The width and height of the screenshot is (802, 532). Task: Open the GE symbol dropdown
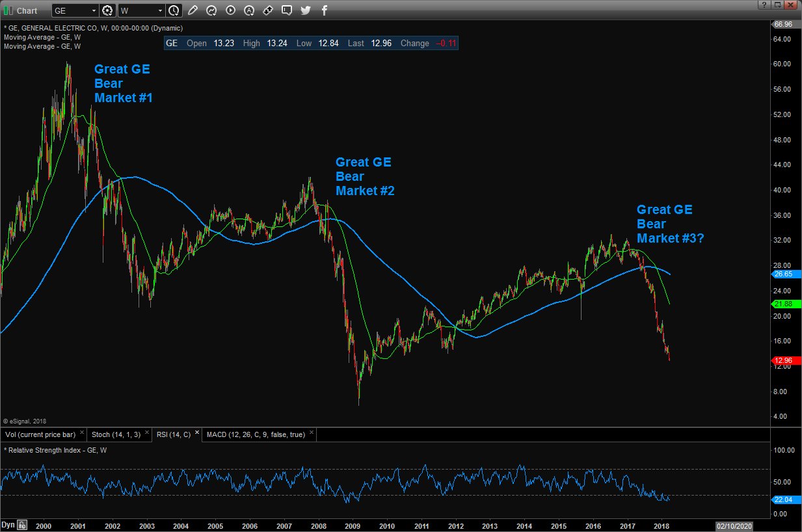(94, 10)
